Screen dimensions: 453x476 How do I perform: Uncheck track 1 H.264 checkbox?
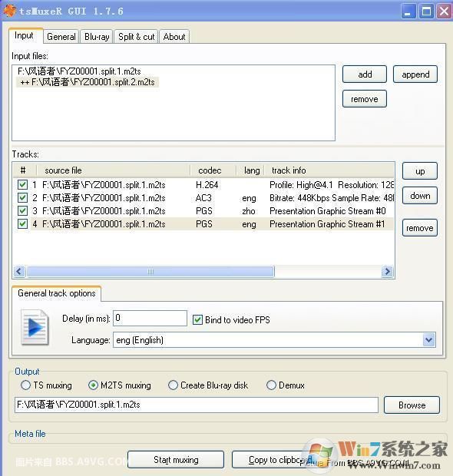(22, 184)
